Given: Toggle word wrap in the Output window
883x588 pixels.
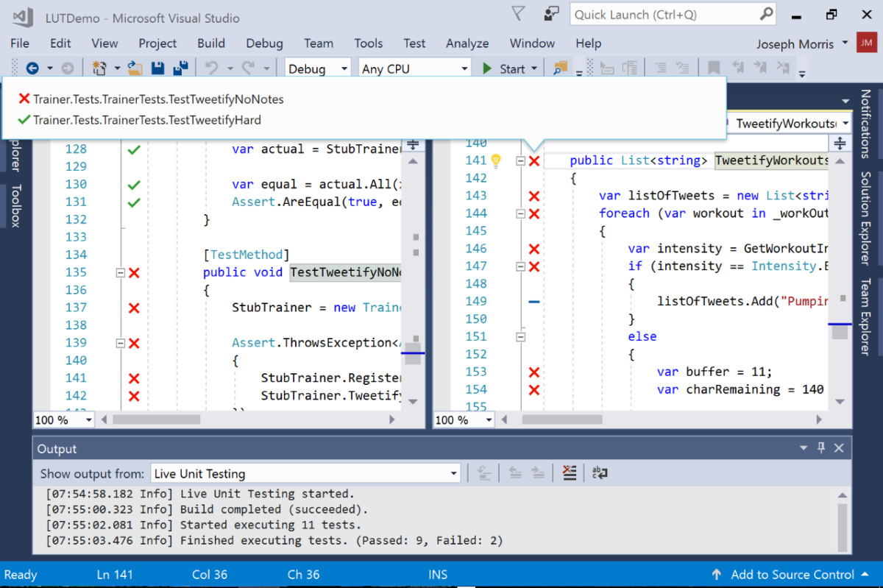Looking at the screenshot, I should pyautogui.click(x=599, y=472).
